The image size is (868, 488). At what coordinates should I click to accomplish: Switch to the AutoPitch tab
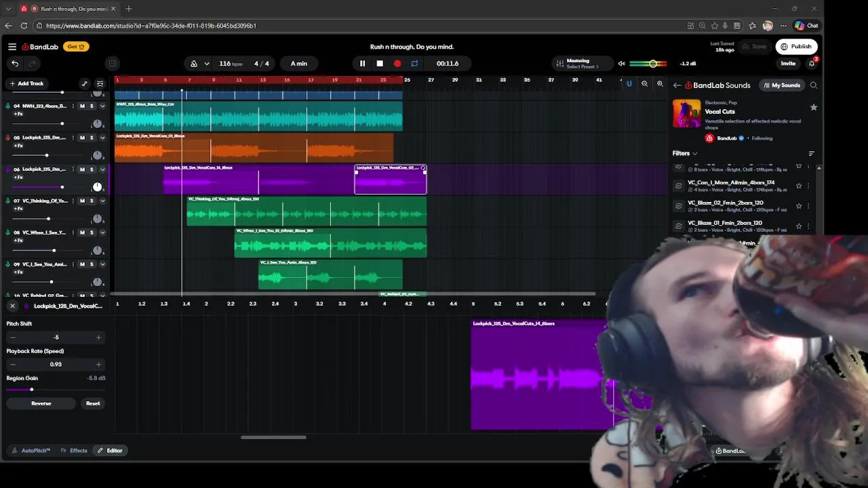(x=31, y=451)
